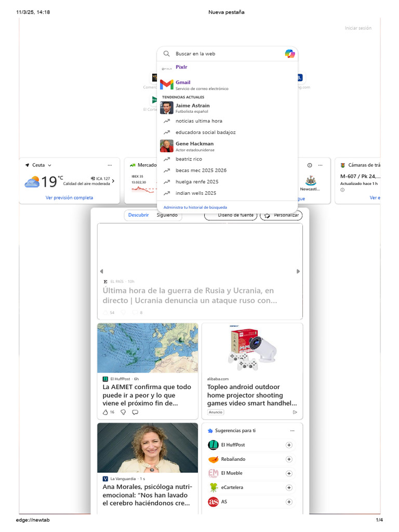Screen dimensions: 399x532
Task: Click ad choices icon on Alibaba ad
Action: [x=295, y=412]
